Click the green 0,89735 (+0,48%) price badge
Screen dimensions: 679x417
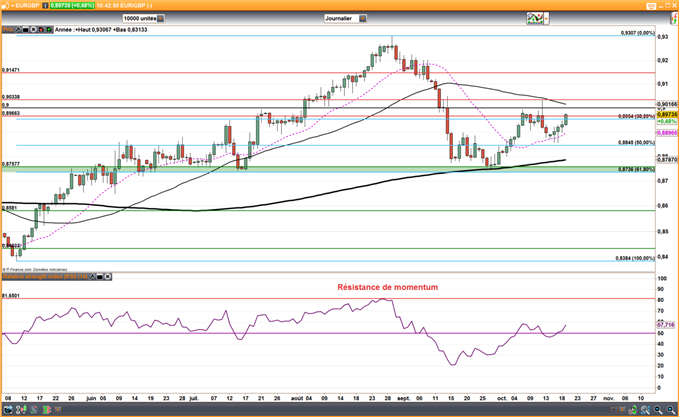pos(72,6)
